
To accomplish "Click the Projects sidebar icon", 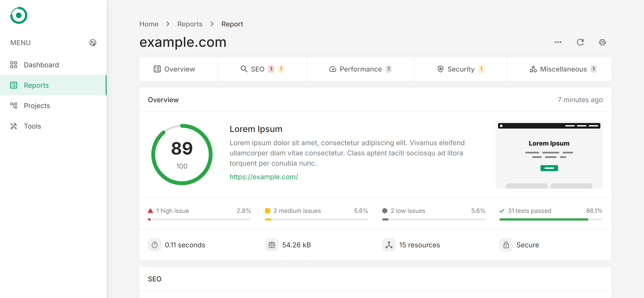I will pyautogui.click(x=14, y=106).
